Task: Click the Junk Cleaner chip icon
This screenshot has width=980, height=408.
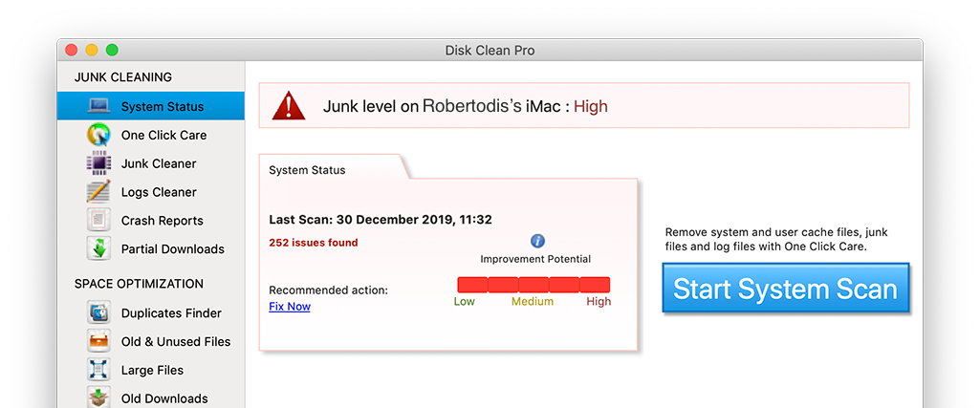Action: coord(98,163)
